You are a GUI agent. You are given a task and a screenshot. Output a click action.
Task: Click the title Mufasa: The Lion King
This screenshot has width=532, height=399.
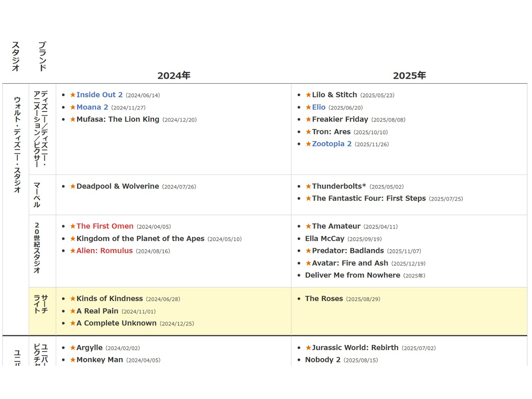pyautogui.click(x=118, y=120)
